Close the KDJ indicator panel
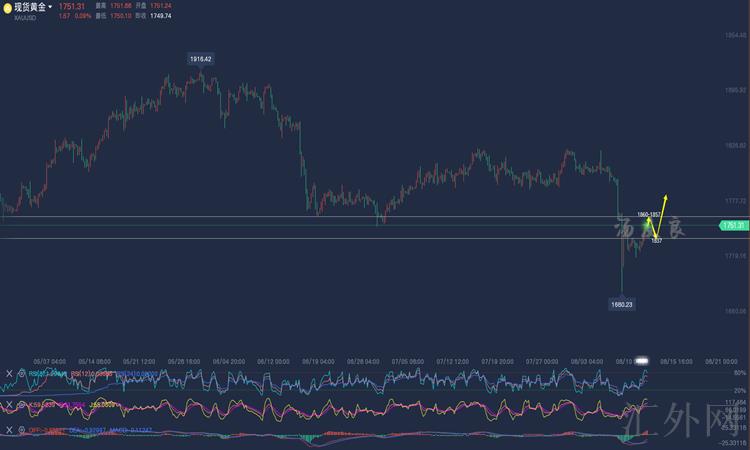This screenshot has height=450, width=750. 9,405
